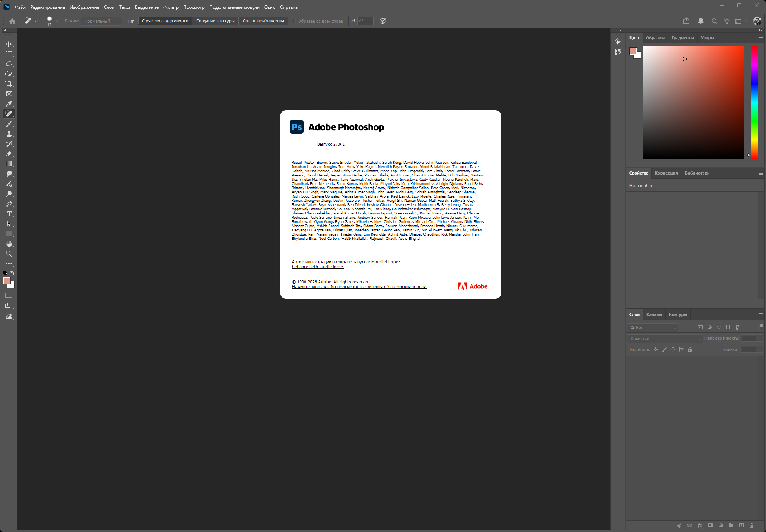The height and width of the screenshot is (532, 766).
Task: Open the notifications bell
Action: pyautogui.click(x=701, y=21)
